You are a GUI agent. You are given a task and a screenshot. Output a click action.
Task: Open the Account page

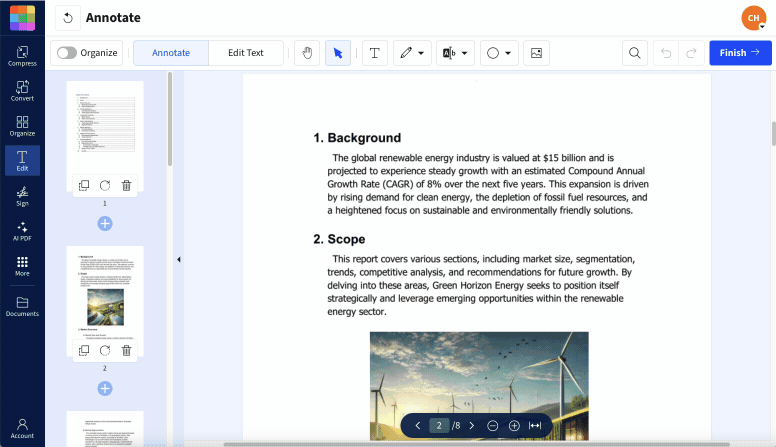pyautogui.click(x=22, y=428)
